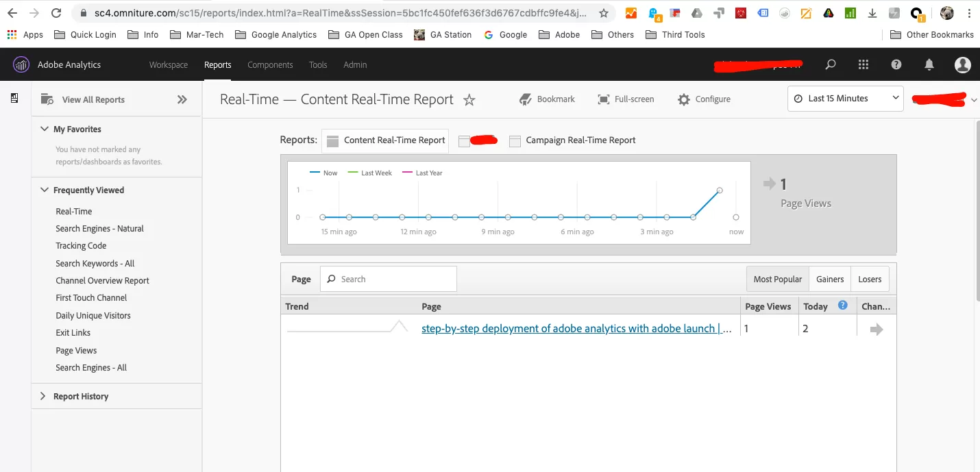Image resolution: width=980 pixels, height=472 pixels.
Task: Click the browser back arrow
Action: 12,12
